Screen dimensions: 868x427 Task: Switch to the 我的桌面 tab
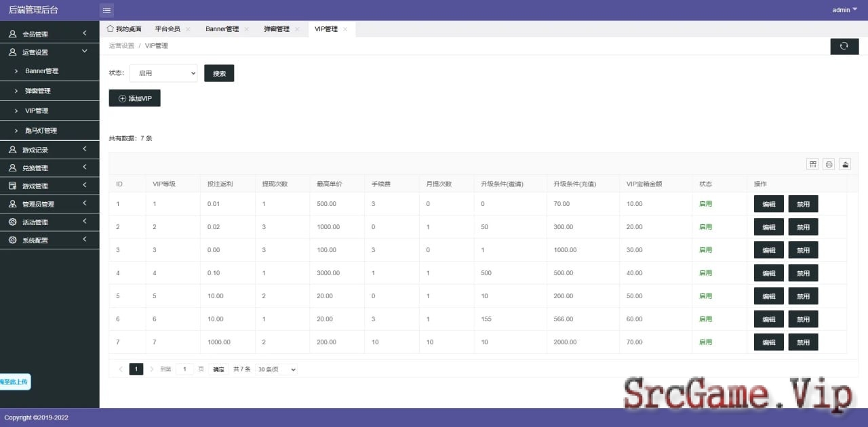(124, 29)
